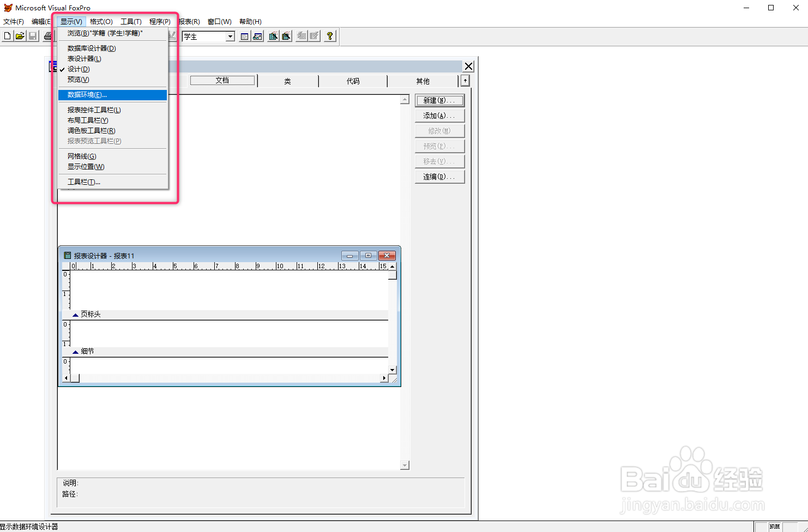Select the checked 设计(D) menu item
This screenshot has height=532, width=808.
coord(112,69)
